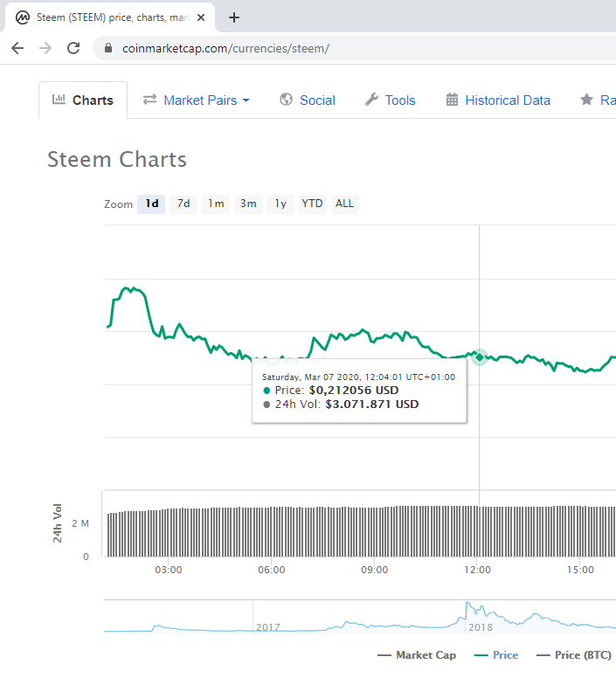Close the Steem browser tab
Viewport: 616px width, 678px height.
point(201,17)
